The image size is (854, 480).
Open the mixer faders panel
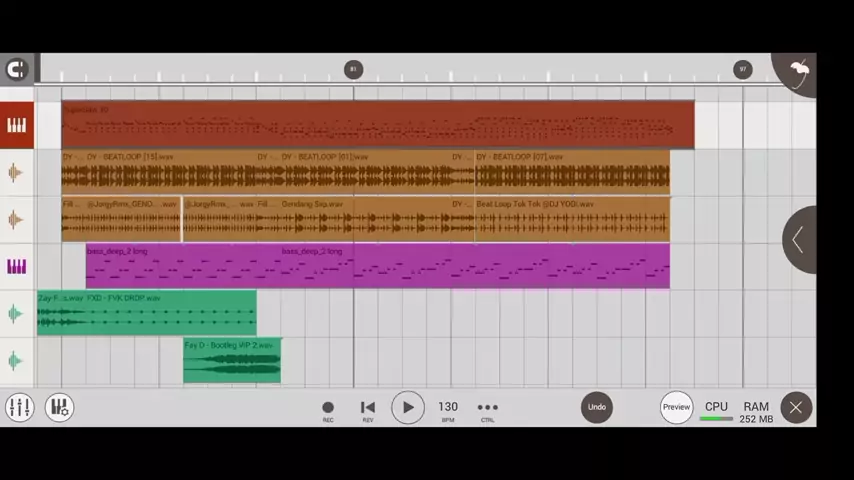[19, 407]
